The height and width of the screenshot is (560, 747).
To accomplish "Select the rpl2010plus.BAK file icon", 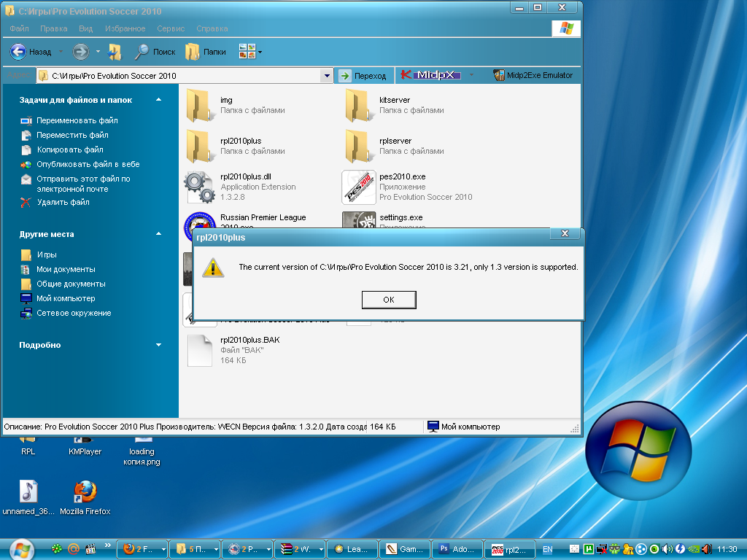I will [200, 350].
